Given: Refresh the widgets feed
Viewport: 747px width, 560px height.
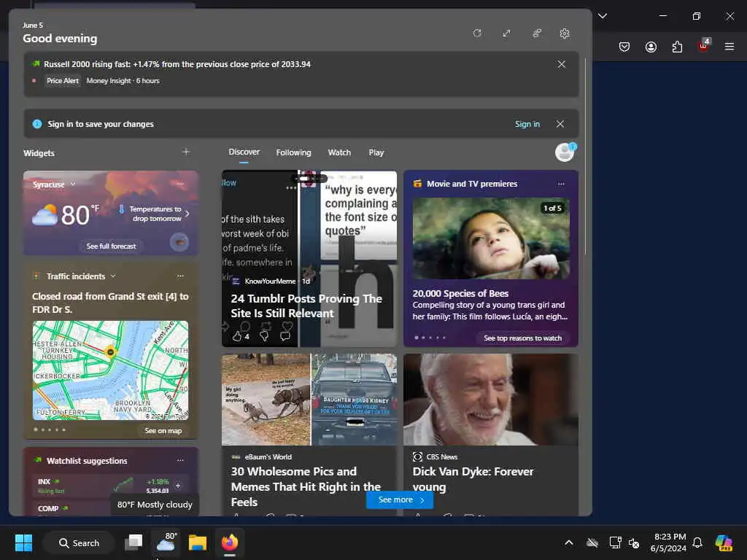Looking at the screenshot, I should pos(477,34).
